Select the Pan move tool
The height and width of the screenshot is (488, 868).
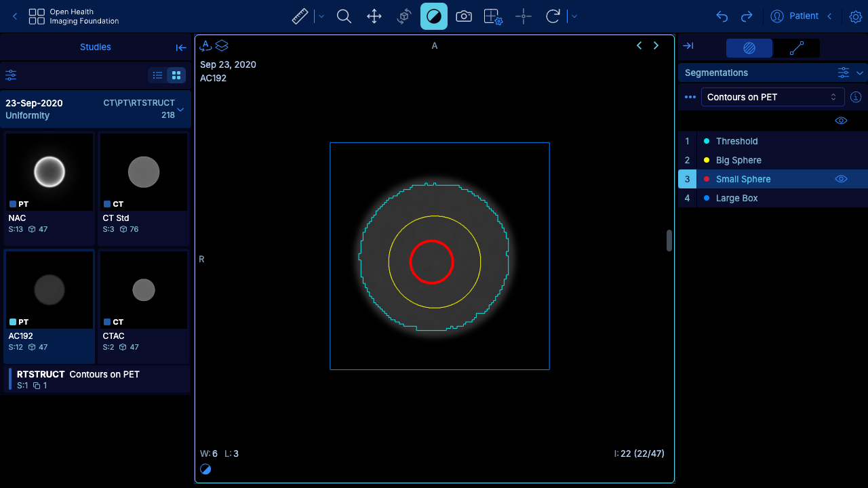(374, 16)
